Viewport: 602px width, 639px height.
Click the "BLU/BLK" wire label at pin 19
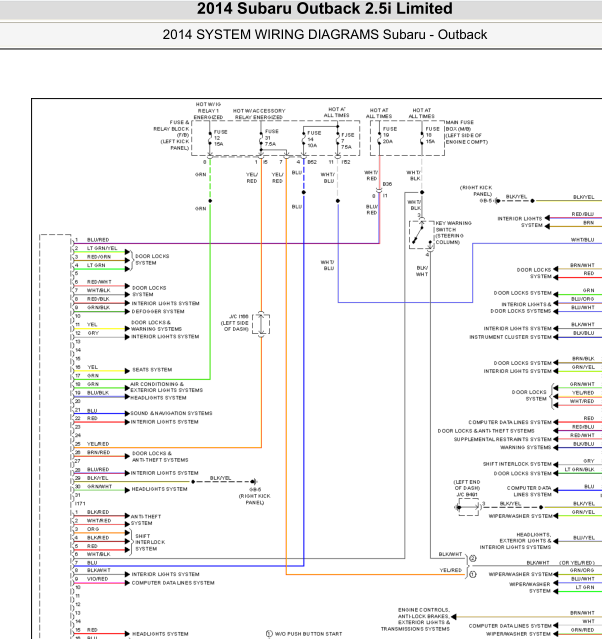(98, 392)
